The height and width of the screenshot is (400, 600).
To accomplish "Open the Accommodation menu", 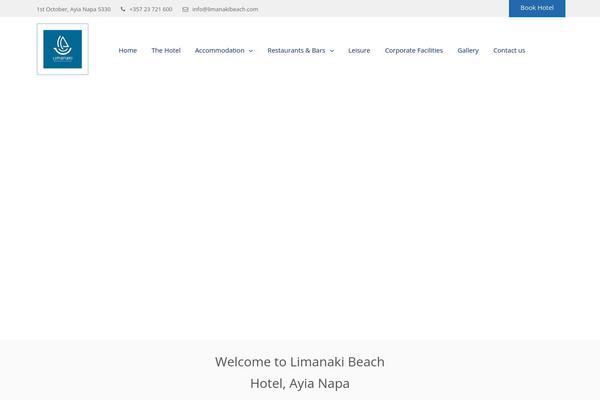I will [x=219, y=50].
